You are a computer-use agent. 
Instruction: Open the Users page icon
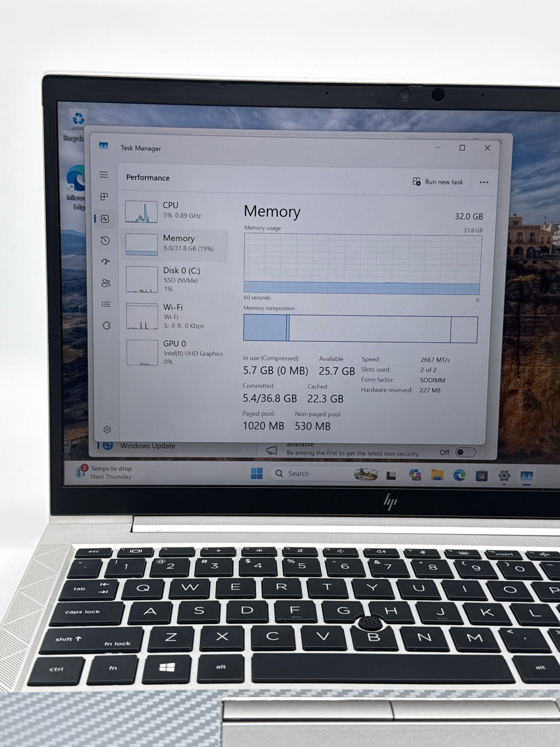pos(106,283)
